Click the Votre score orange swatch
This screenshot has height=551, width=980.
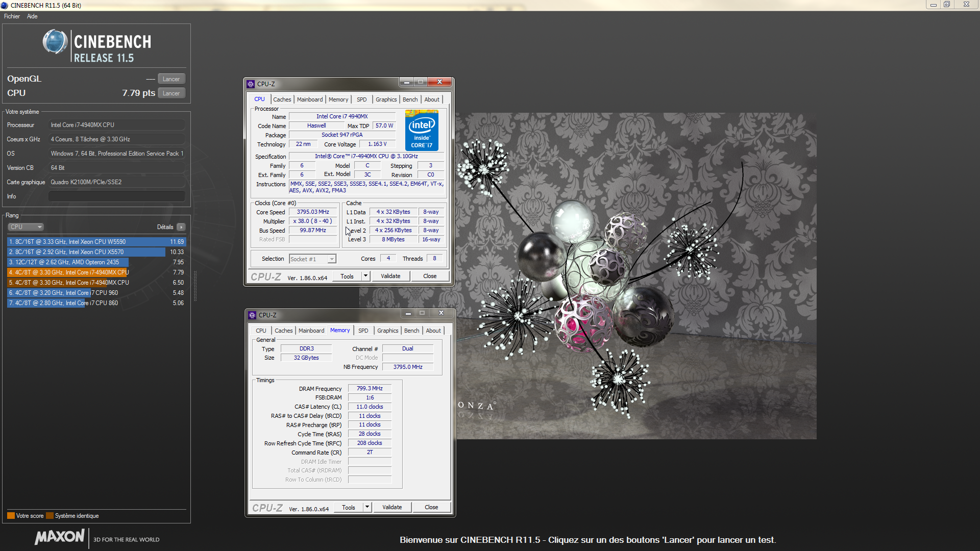coord(11,516)
